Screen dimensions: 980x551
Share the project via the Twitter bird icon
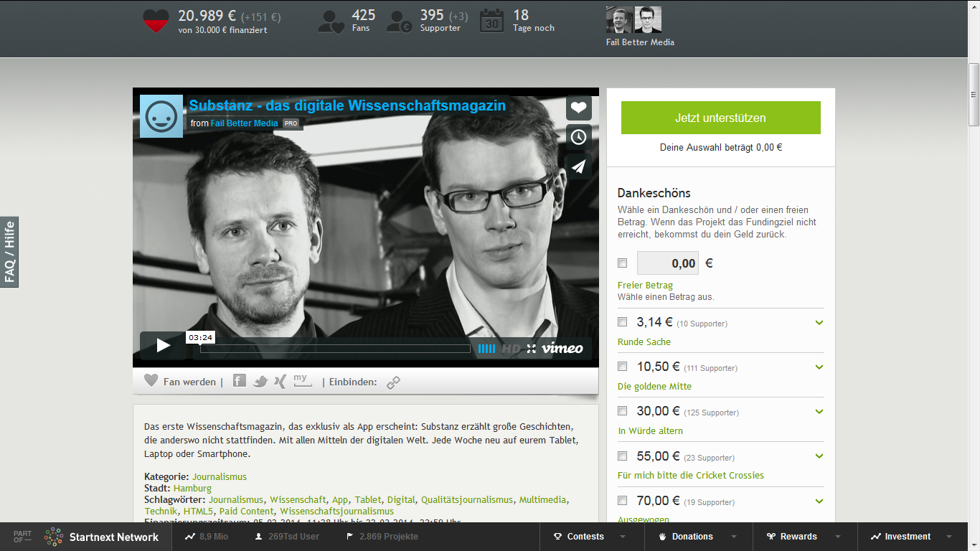[260, 382]
